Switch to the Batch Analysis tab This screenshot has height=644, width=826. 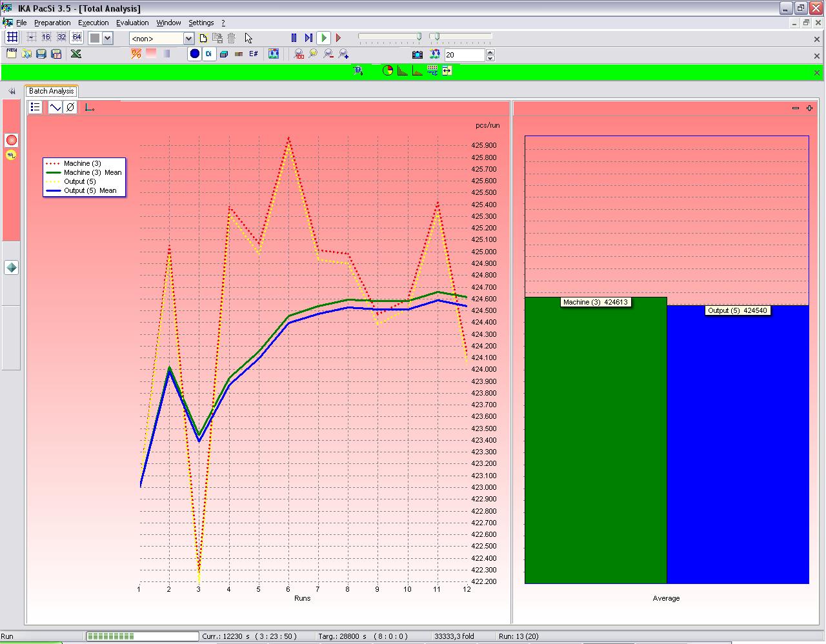(x=52, y=91)
